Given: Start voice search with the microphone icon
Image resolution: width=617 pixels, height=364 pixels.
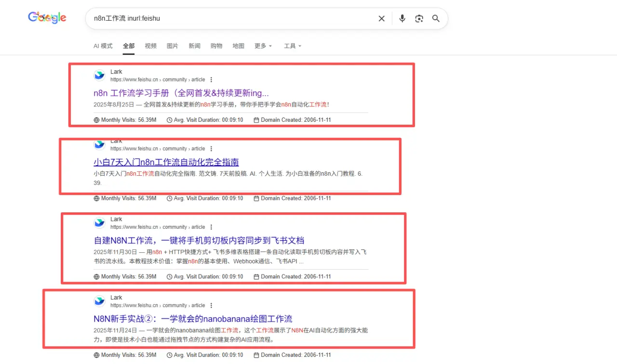Looking at the screenshot, I should click(x=402, y=19).
